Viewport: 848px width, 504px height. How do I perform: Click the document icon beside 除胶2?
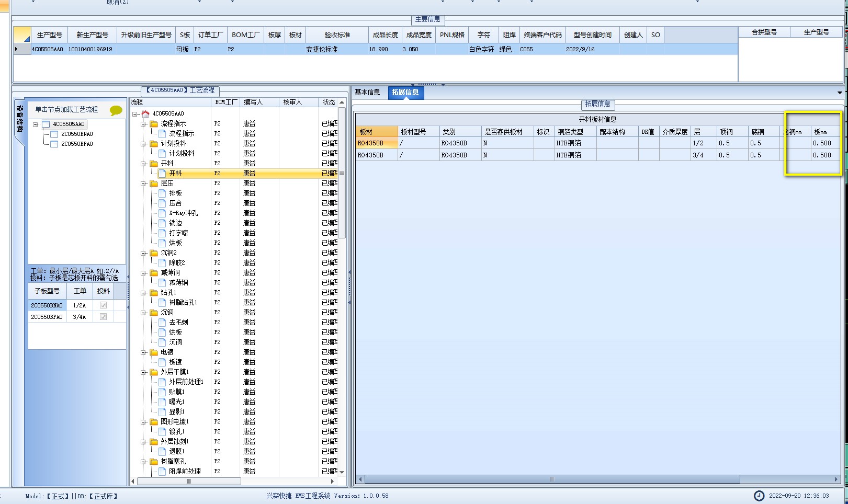[x=162, y=262]
